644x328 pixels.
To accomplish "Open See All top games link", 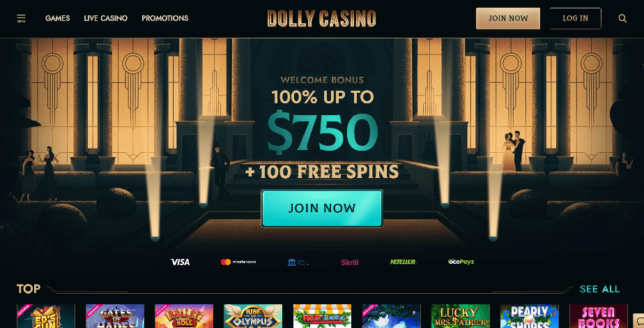I will pos(599,289).
